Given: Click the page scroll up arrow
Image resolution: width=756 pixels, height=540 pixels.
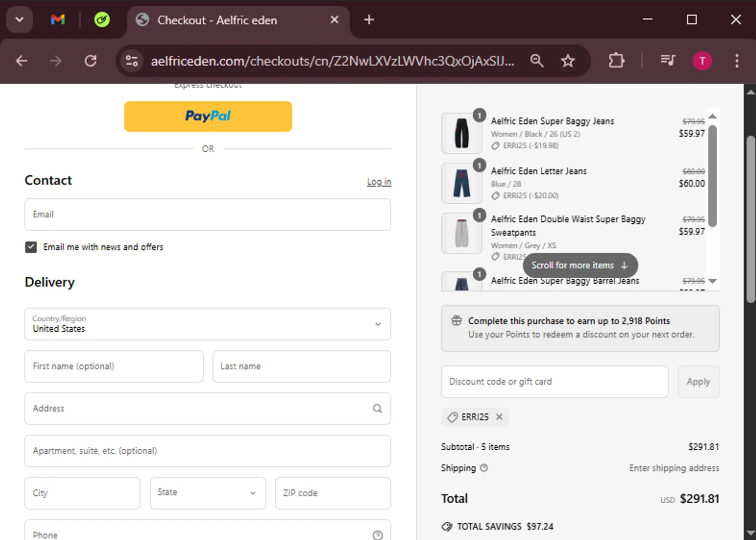Looking at the screenshot, I should pyautogui.click(x=750, y=92).
